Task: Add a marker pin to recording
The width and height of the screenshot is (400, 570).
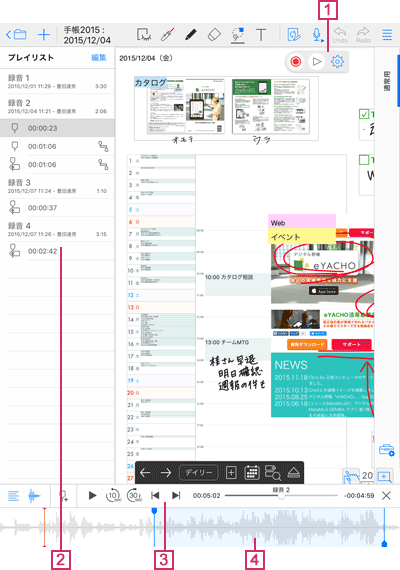Action: point(64,496)
